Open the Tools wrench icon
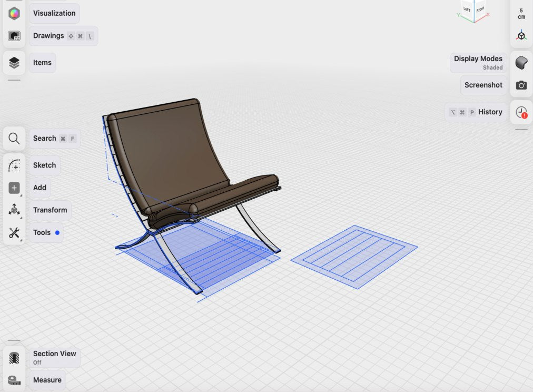Screen dimensions: 533x392 coord(14,232)
